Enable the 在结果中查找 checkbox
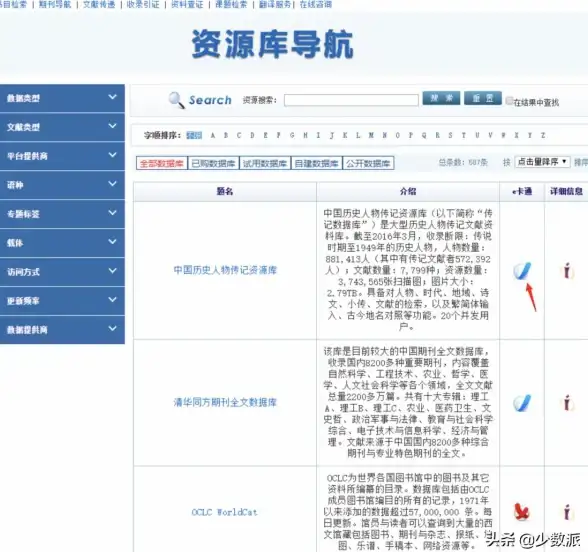The height and width of the screenshot is (552, 588). [509, 100]
